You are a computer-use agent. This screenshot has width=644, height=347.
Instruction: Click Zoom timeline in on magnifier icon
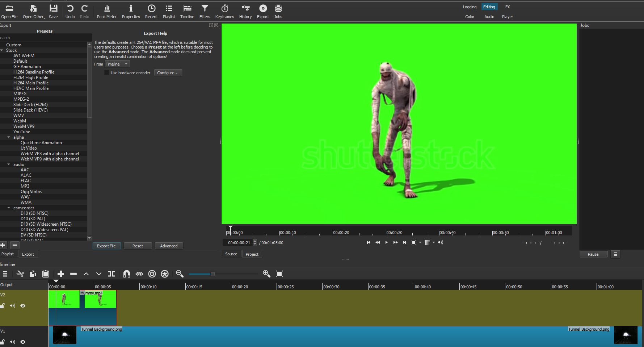pyautogui.click(x=266, y=274)
